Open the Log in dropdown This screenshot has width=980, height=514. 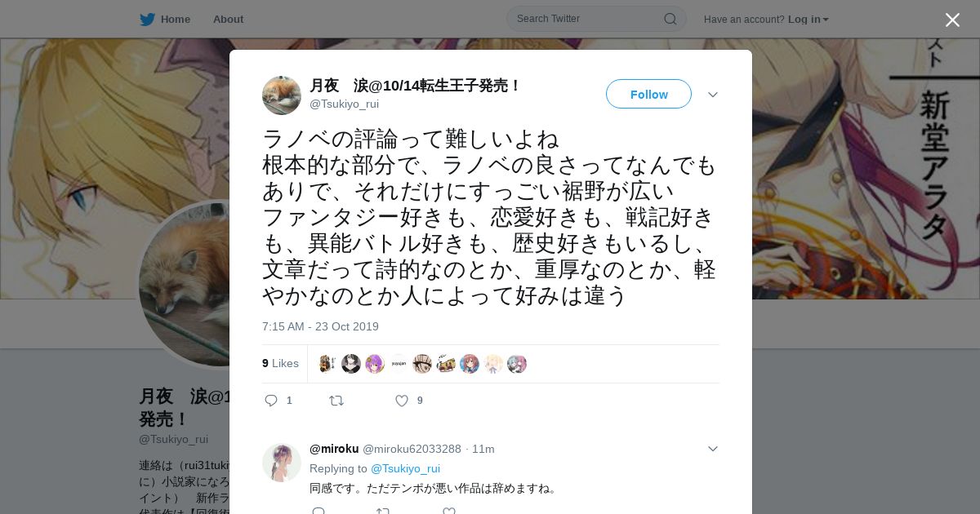(808, 20)
